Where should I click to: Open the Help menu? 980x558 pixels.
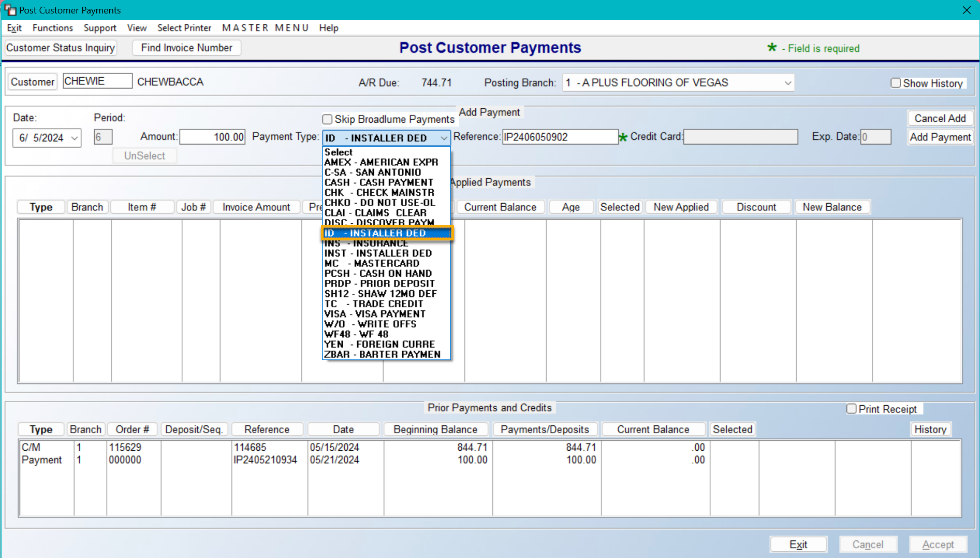pyautogui.click(x=328, y=28)
